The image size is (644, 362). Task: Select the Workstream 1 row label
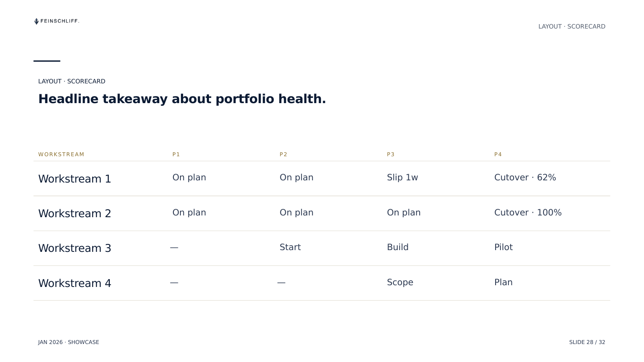(75, 179)
